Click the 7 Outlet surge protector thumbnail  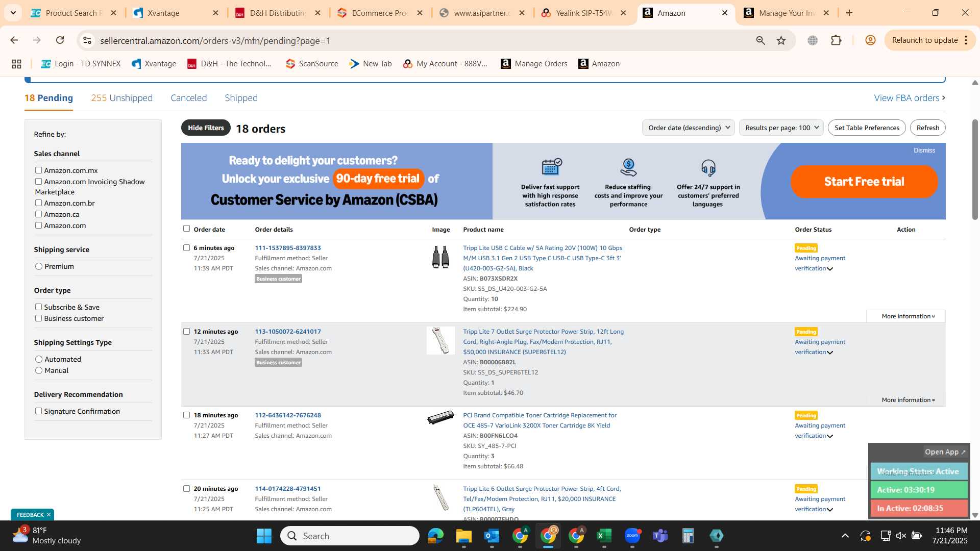click(440, 340)
